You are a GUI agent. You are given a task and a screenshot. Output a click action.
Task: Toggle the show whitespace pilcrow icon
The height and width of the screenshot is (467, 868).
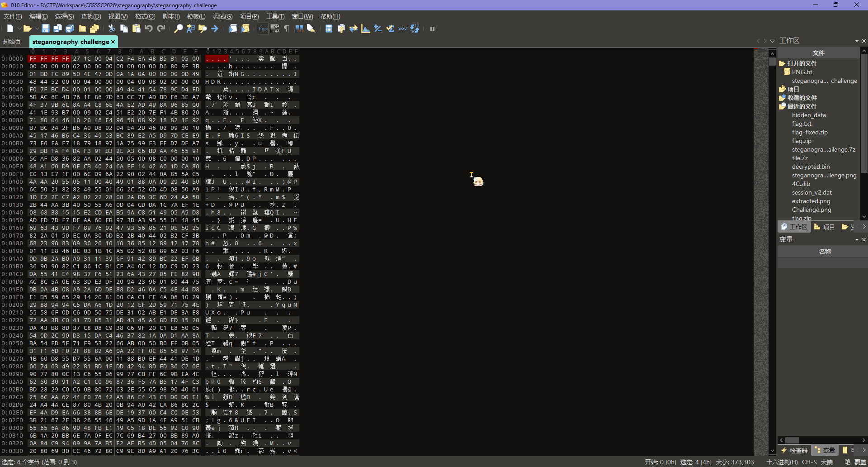click(287, 29)
